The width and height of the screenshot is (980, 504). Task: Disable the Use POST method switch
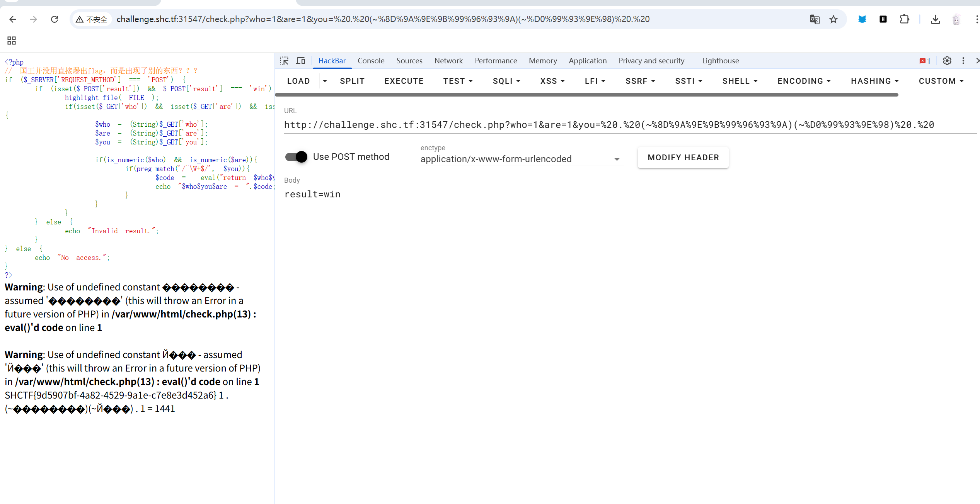[296, 157]
